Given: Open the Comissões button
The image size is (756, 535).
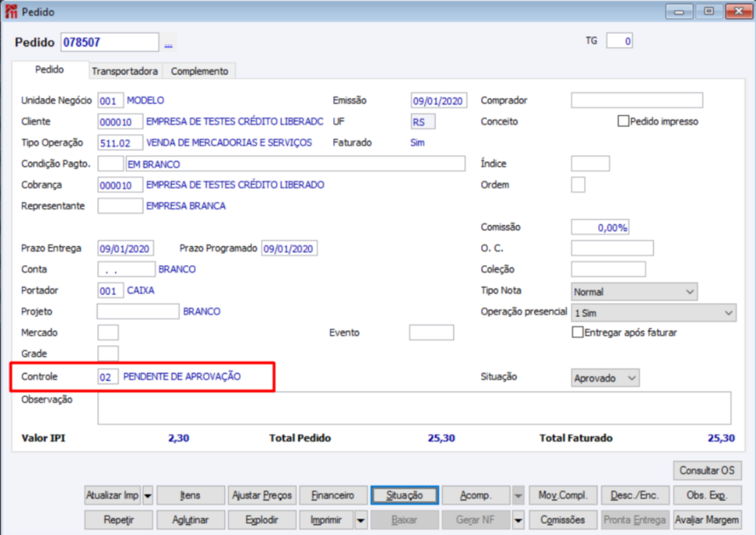Looking at the screenshot, I should [x=563, y=521].
